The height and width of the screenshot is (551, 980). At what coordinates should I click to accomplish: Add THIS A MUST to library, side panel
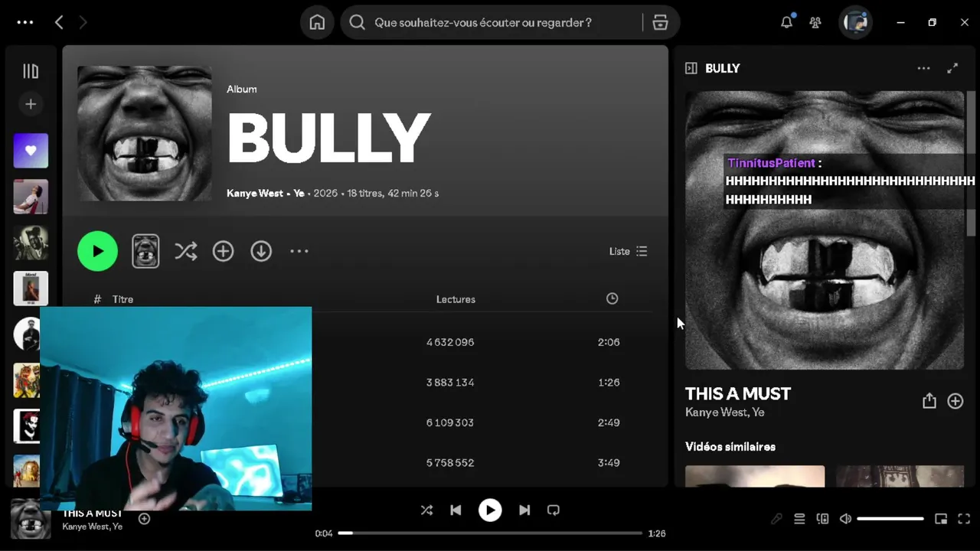[955, 401]
